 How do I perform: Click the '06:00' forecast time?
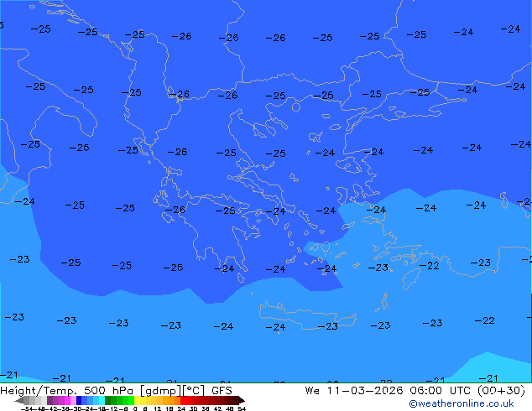(425, 391)
